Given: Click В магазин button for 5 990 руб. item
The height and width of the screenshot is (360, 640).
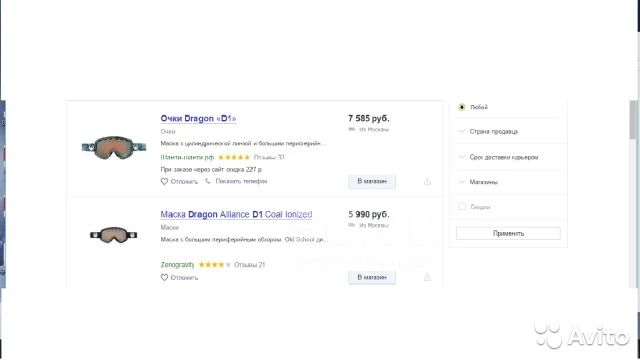Looking at the screenshot, I should point(372,277).
